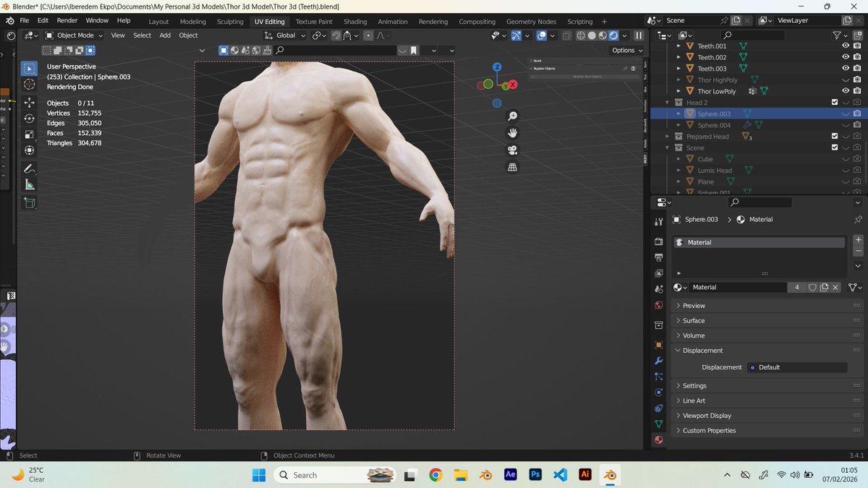
Task: Uncheck the Prepared Head collection checkbox
Action: click(x=834, y=137)
